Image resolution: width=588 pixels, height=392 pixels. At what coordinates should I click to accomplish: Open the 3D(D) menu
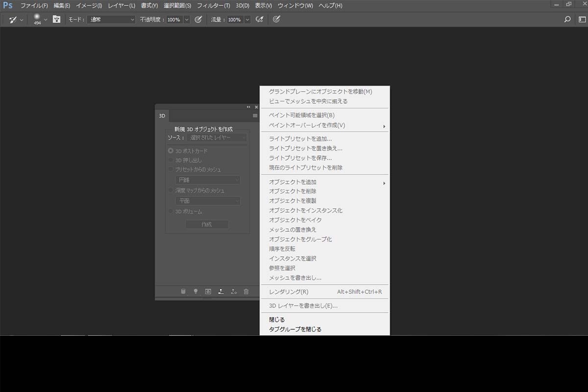point(243,5)
